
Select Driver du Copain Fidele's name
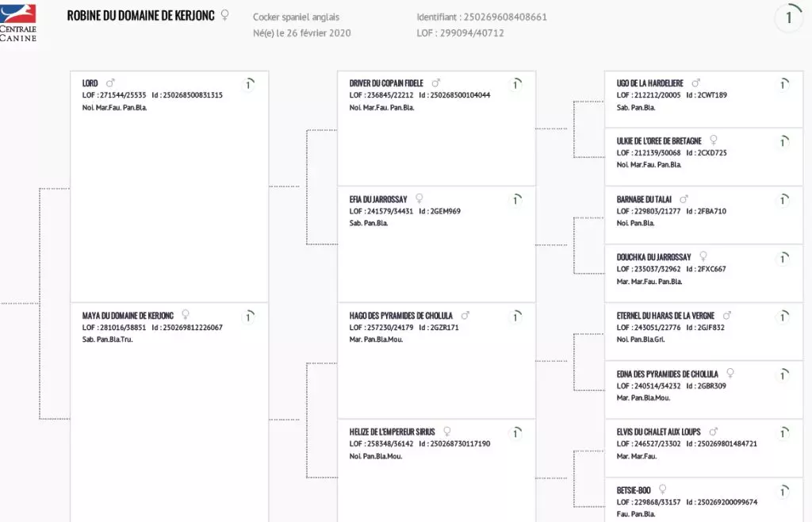tap(386, 83)
